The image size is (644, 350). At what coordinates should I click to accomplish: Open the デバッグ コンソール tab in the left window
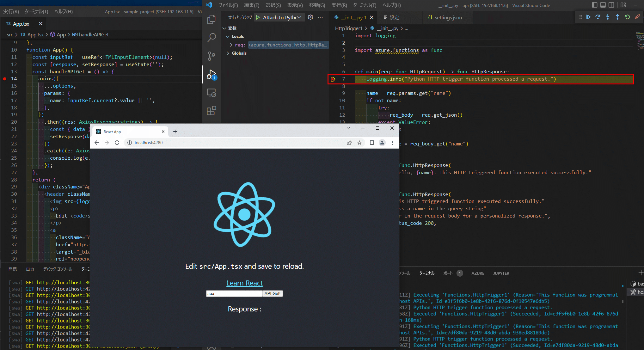coord(58,269)
